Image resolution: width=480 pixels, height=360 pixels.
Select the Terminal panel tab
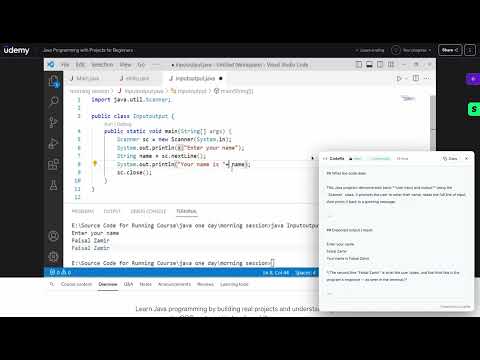(186, 211)
